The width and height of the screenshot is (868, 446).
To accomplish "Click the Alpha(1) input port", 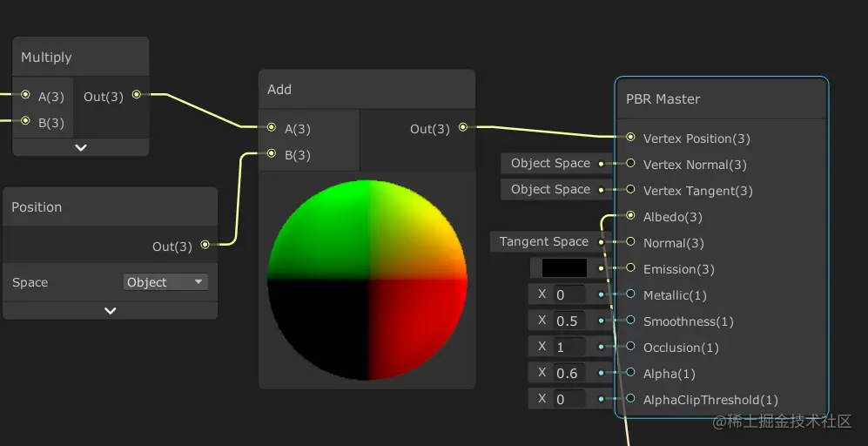I will point(630,372).
